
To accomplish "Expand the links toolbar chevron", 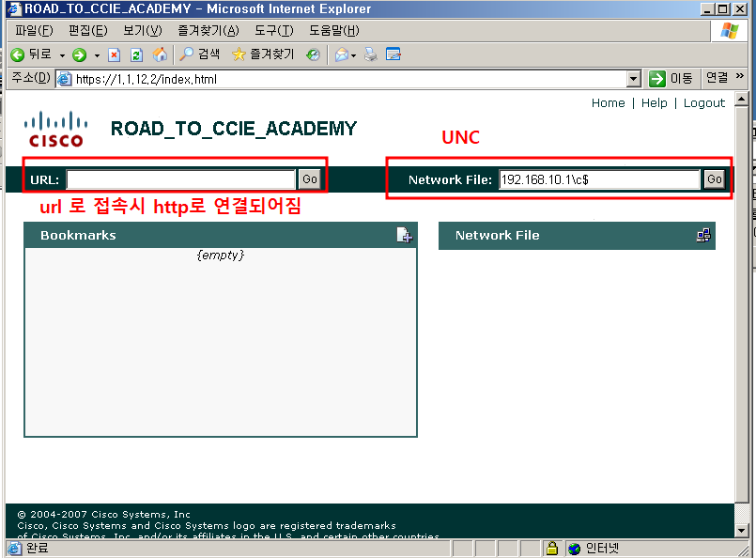I will tap(740, 76).
